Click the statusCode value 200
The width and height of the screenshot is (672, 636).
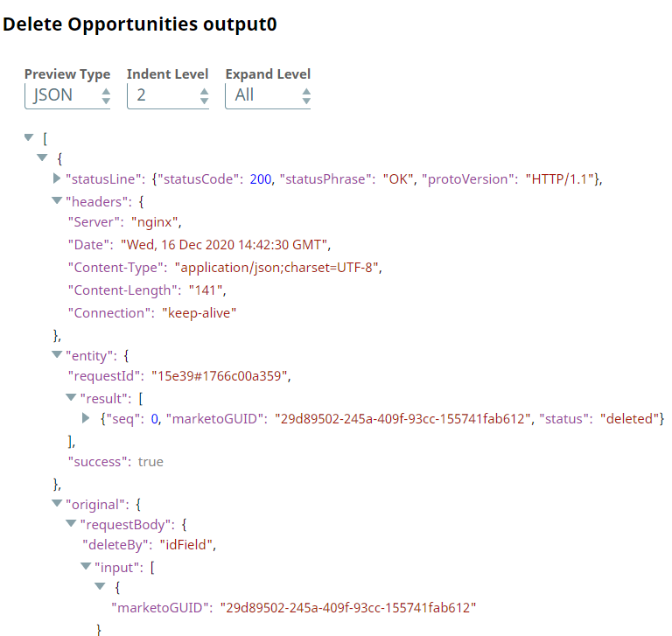pyautogui.click(x=261, y=179)
